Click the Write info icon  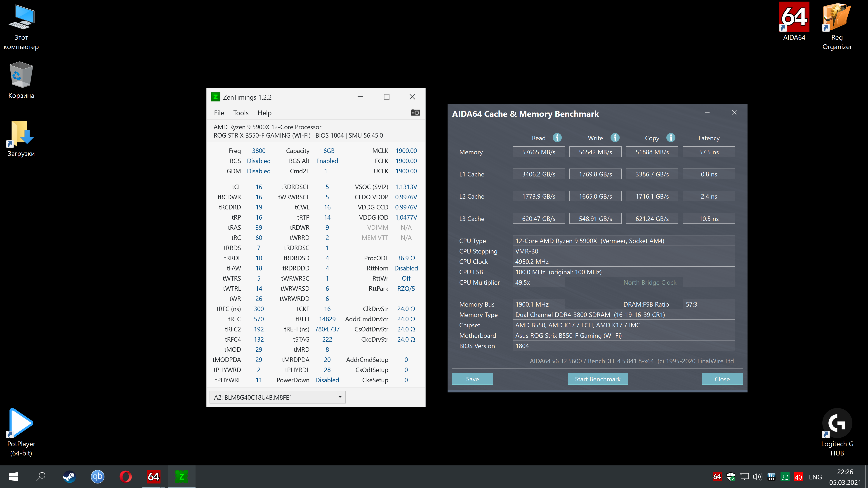click(x=615, y=138)
